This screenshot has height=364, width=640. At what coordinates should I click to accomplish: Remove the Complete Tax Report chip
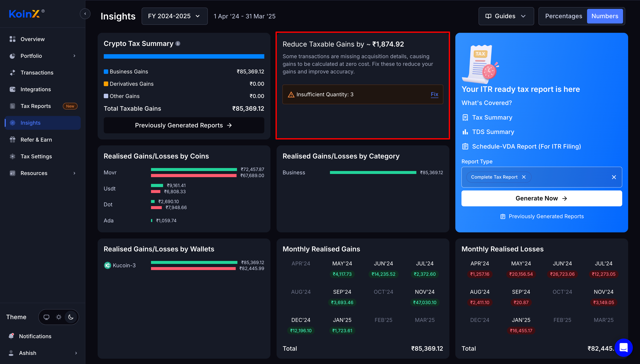[524, 177]
